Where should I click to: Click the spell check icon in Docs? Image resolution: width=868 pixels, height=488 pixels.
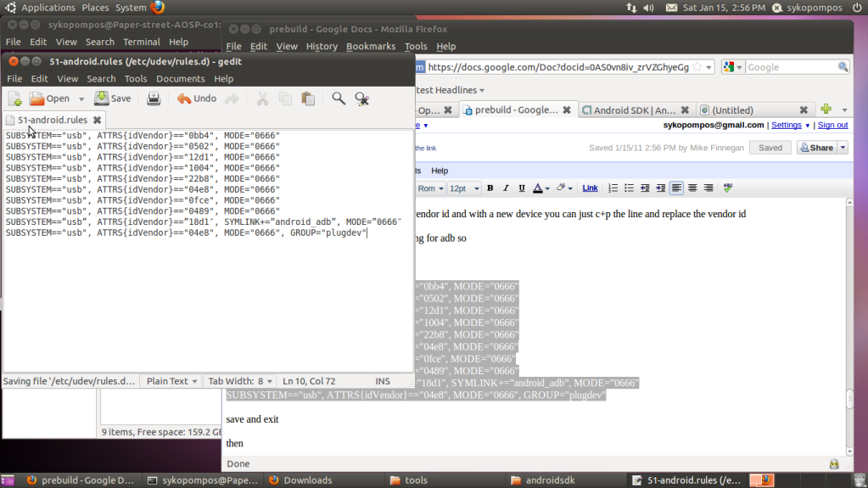click(x=728, y=188)
